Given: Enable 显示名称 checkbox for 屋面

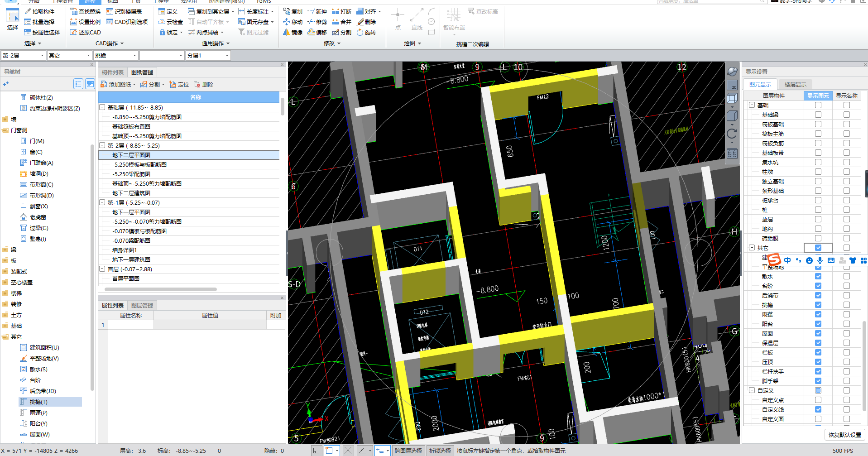Looking at the screenshot, I should (x=846, y=333).
